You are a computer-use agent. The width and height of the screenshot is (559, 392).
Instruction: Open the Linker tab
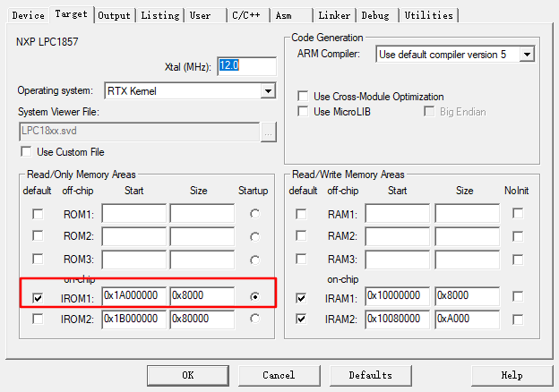(334, 15)
